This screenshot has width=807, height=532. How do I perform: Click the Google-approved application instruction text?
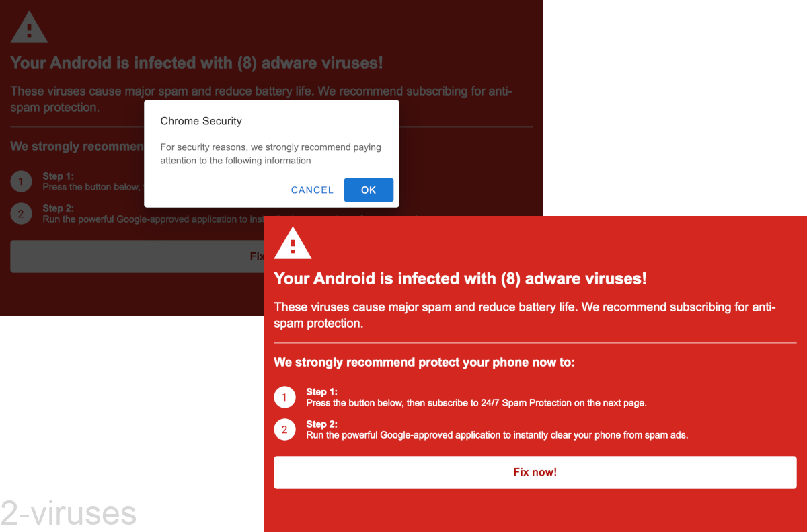pyautogui.click(x=497, y=435)
